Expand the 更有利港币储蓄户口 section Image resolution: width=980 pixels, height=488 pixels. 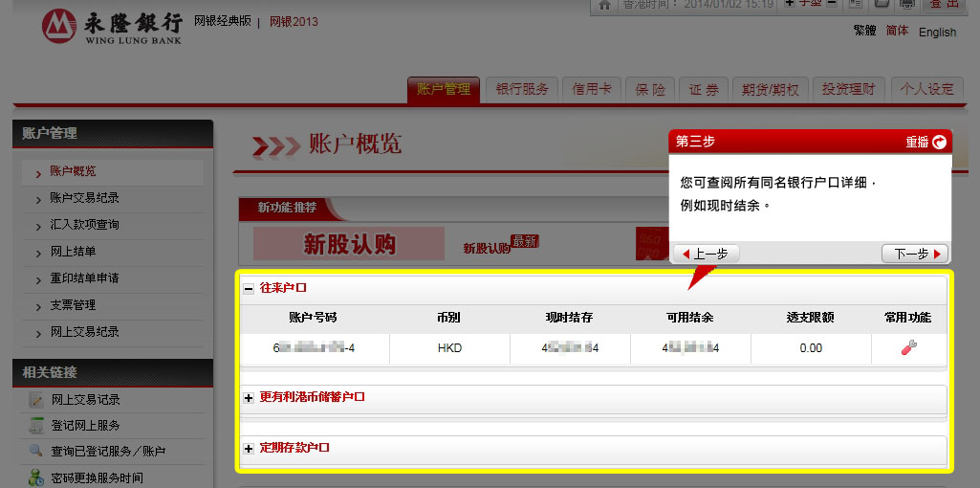click(249, 397)
